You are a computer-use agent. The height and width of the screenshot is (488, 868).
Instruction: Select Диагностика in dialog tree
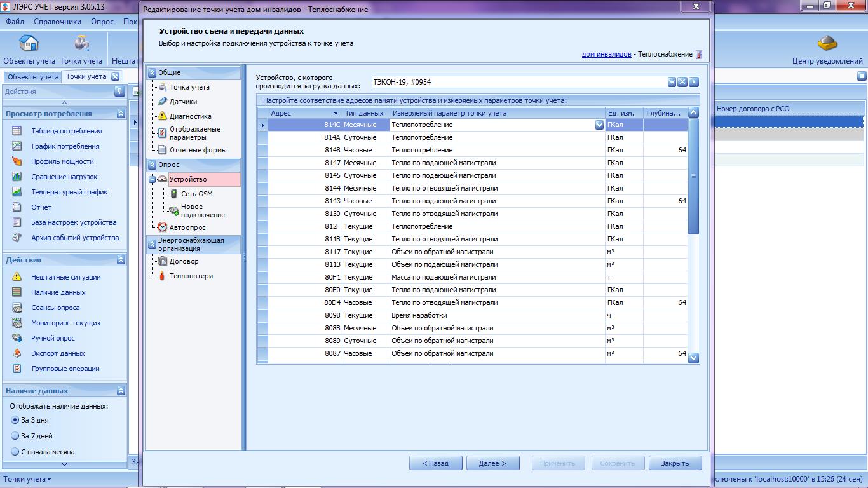[191, 116]
